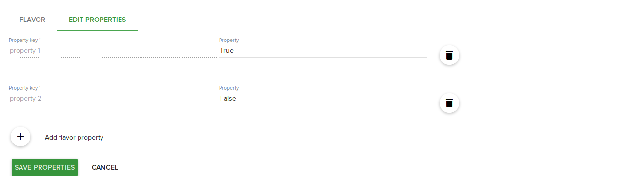Click the dotted underline of property 2 field
The image size is (644, 184).
point(113,105)
